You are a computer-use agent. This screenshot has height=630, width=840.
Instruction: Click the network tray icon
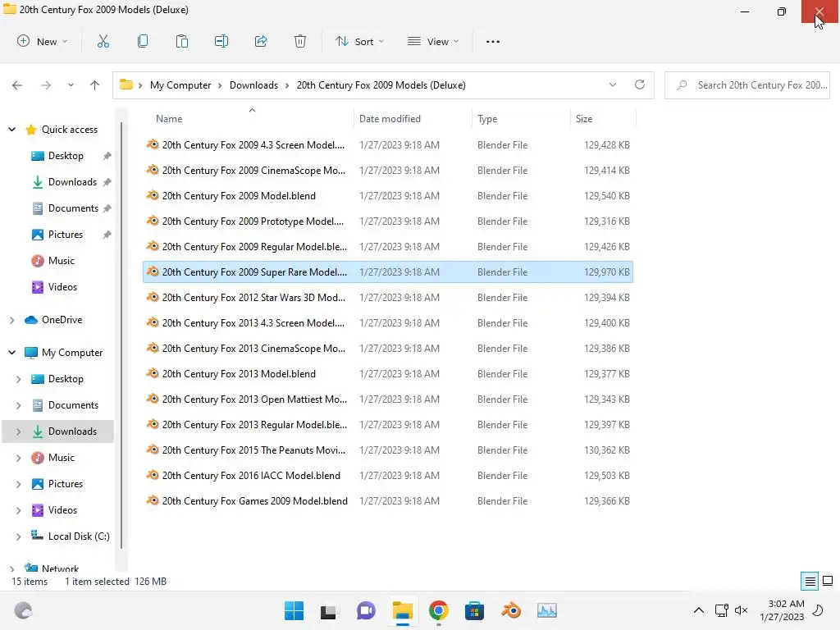tap(721, 610)
